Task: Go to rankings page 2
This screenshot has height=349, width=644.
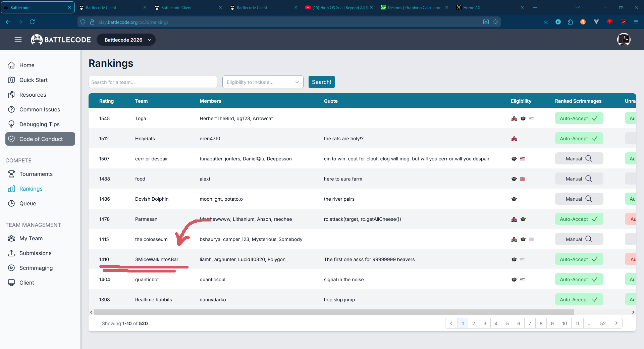Action: click(473, 323)
